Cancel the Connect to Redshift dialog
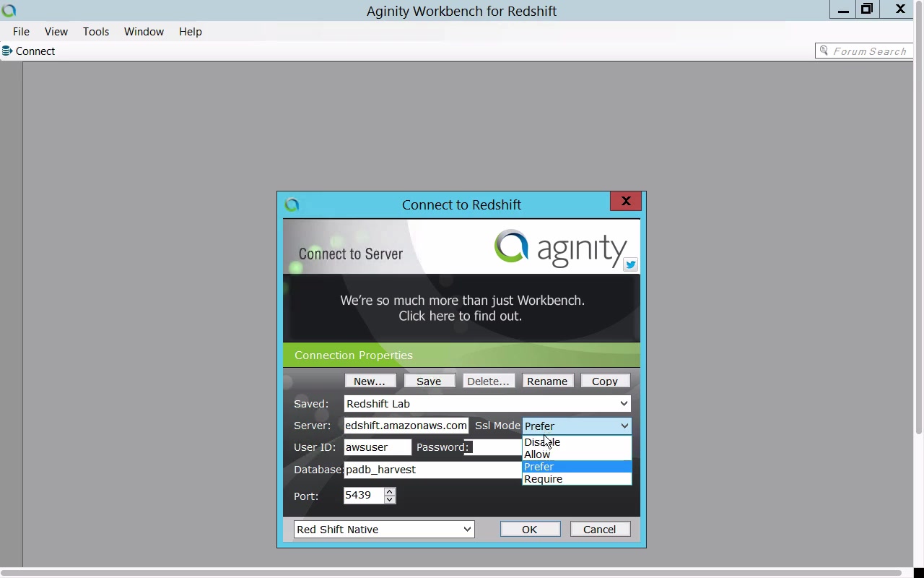 pyautogui.click(x=600, y=530)
